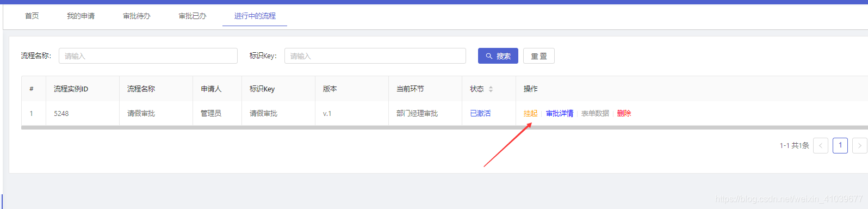Switch to 我的申请 tab
Viewport: 868px width, 209px height.
pyautogui.click(x=81, y=16)
